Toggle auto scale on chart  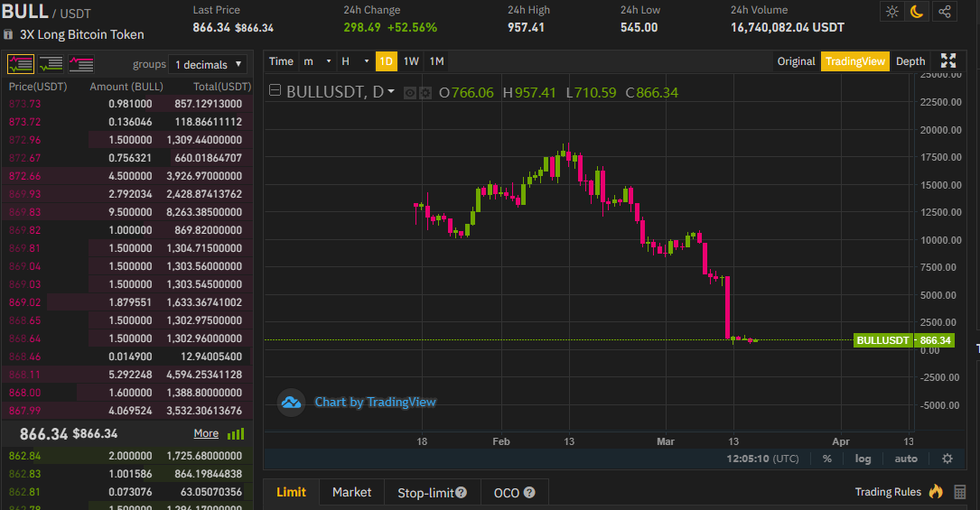point(906,459)
